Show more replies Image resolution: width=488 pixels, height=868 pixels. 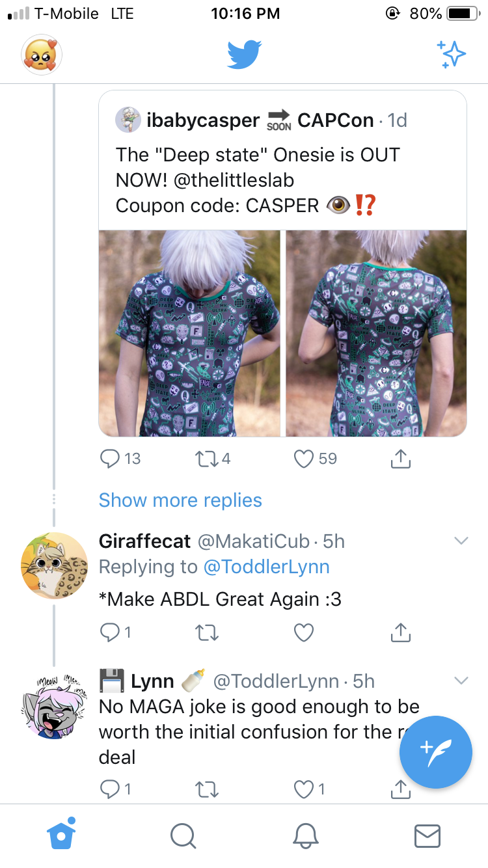(180, 500)
